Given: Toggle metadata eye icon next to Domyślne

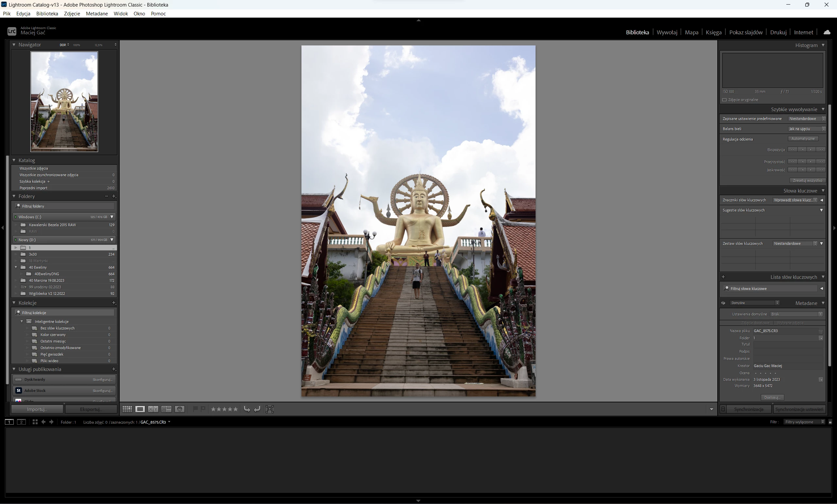Looking at the screenshot, I should [x=723, y=303].
